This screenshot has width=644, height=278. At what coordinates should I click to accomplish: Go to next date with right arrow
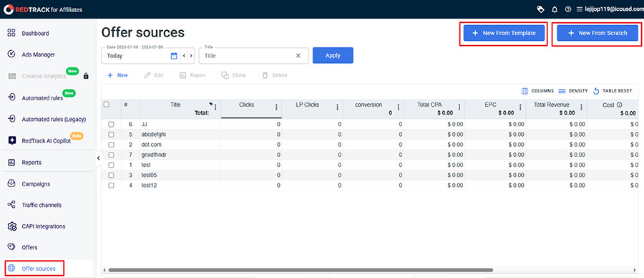click(191, 55)
